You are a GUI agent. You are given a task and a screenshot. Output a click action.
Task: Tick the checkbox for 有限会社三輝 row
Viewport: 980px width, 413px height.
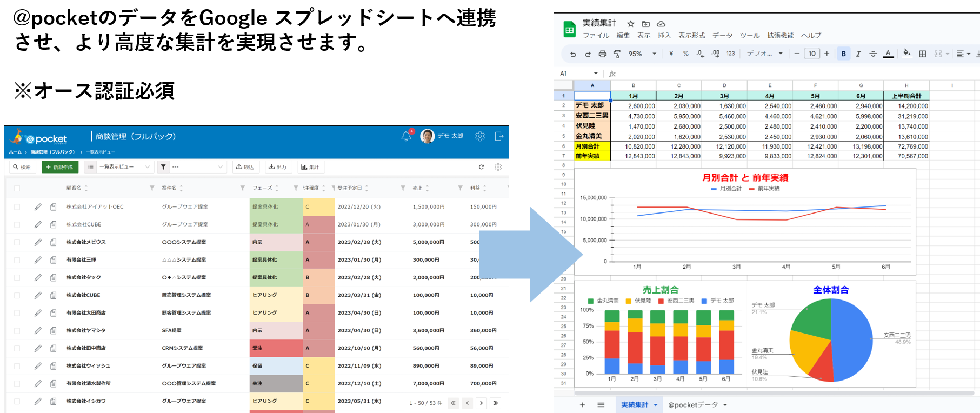pyautogui.click(x=17, y=260)
